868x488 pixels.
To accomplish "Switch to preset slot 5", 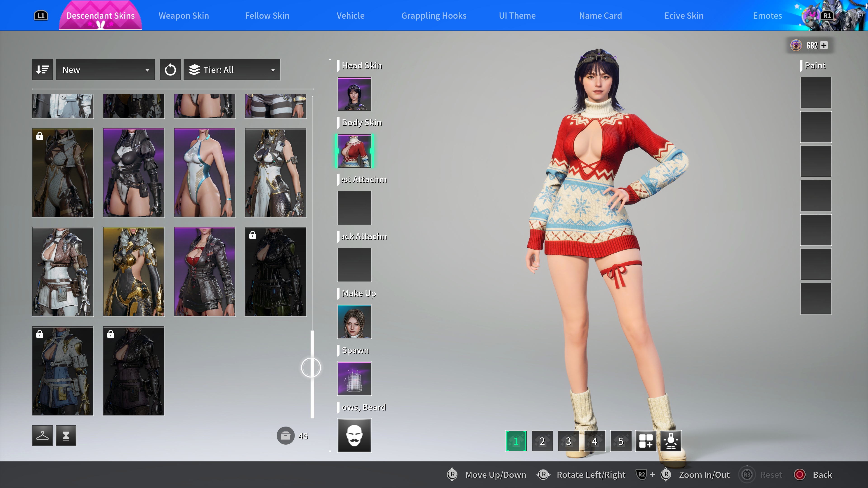I will pos(621,441).
